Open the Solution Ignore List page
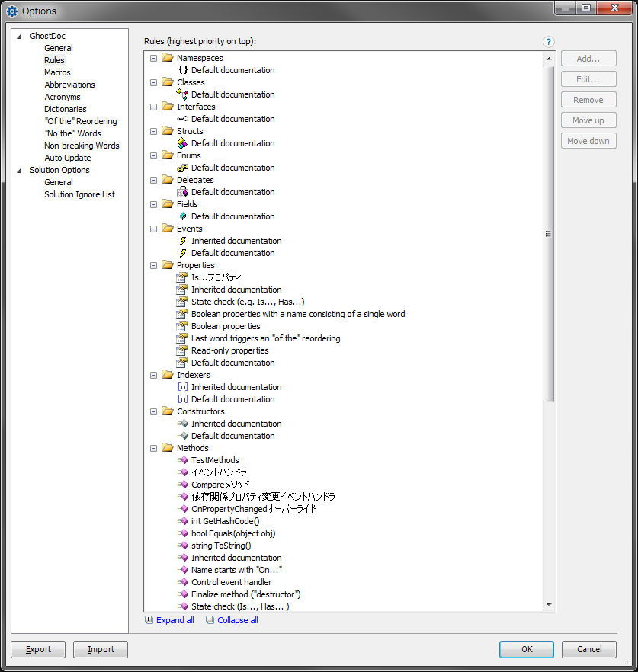 point(80,194)
